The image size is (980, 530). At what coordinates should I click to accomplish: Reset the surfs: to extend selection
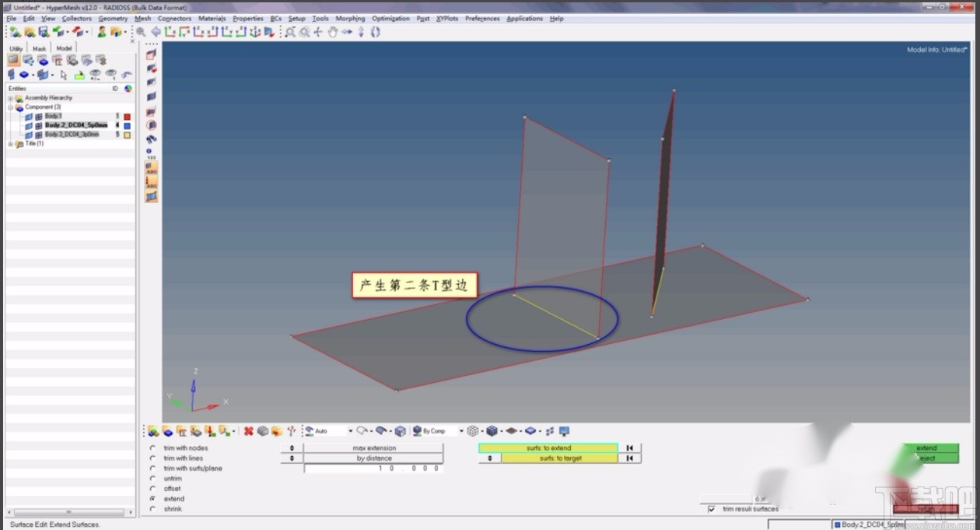[631, 448]
